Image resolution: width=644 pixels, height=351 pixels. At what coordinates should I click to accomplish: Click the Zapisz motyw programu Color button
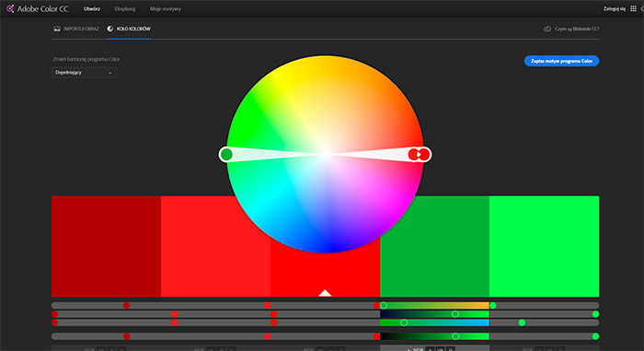pyautogui.click(x=561, y=61)
